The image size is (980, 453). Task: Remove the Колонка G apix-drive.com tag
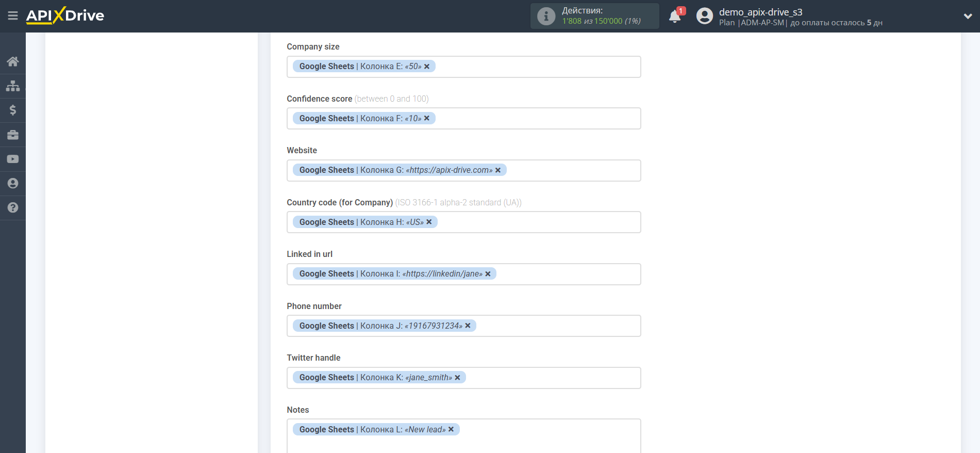pos(498,170)
